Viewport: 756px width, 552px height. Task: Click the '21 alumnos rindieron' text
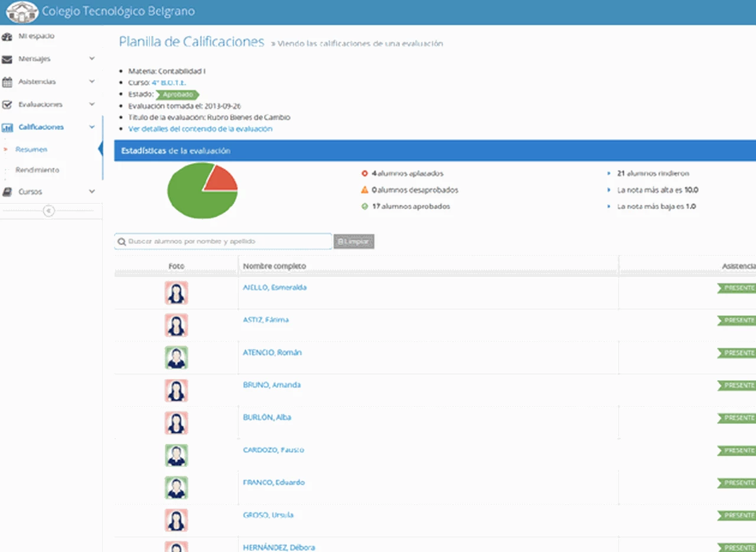point(653,174)
